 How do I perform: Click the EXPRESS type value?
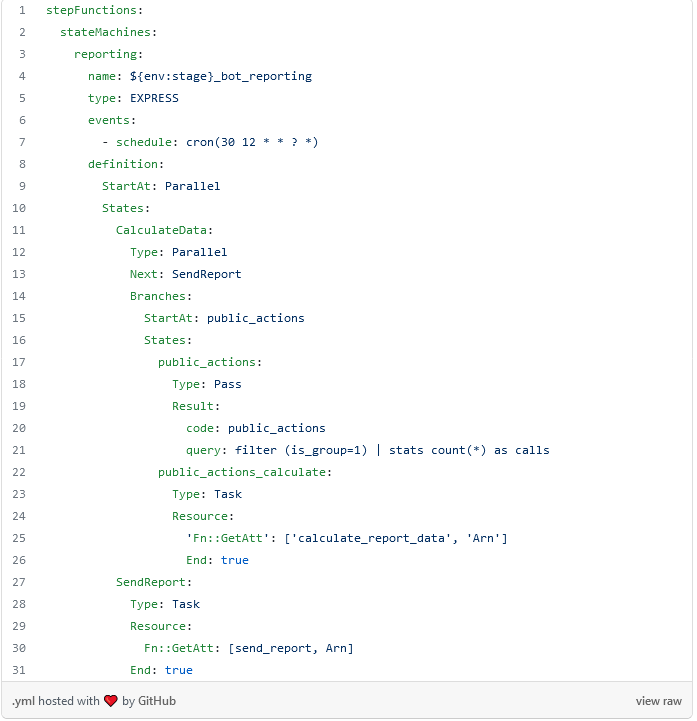(x=154, y=98)
